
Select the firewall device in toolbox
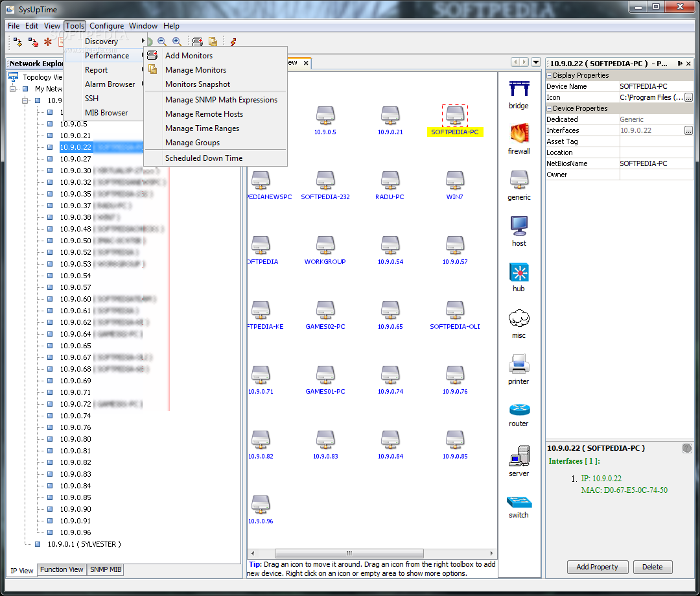click(x=519, y=139)
